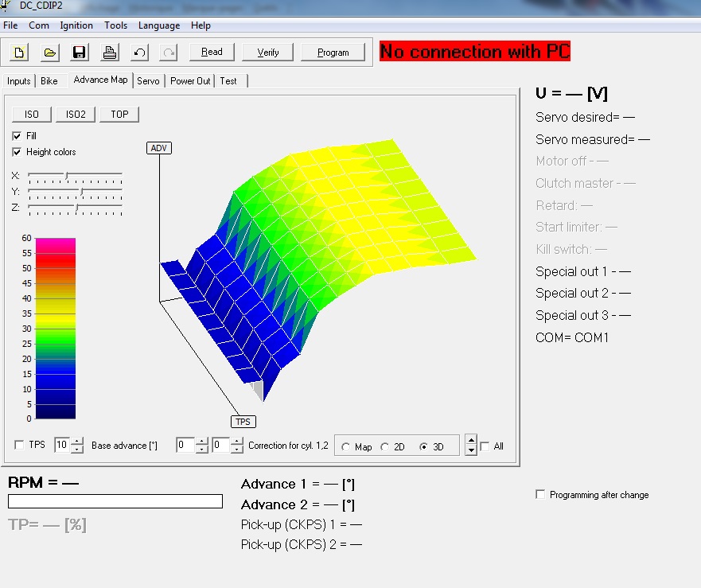Decrease cylinder 2 correction with down arrow

coord(236,450)
